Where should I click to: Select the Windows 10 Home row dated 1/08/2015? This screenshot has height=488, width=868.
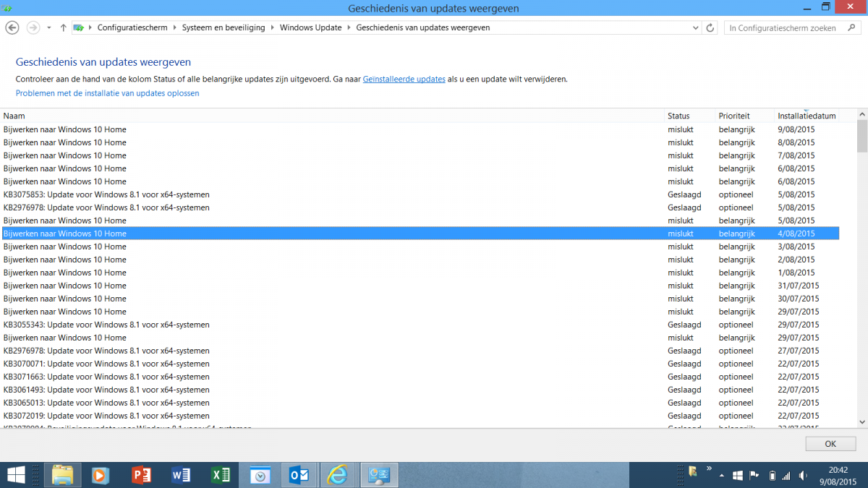(420, 273)
